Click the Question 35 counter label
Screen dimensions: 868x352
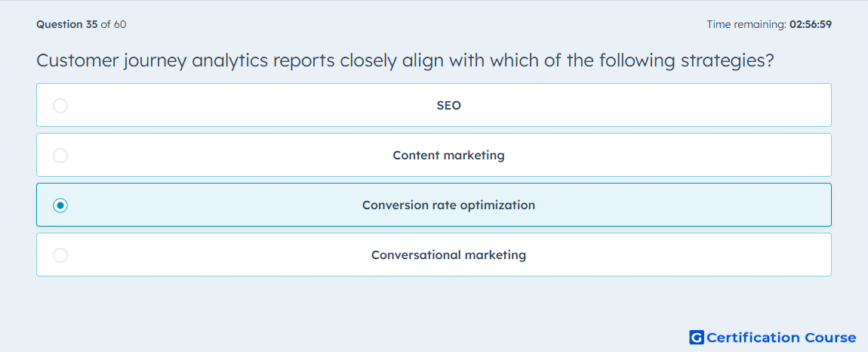(x=67, y=24)
